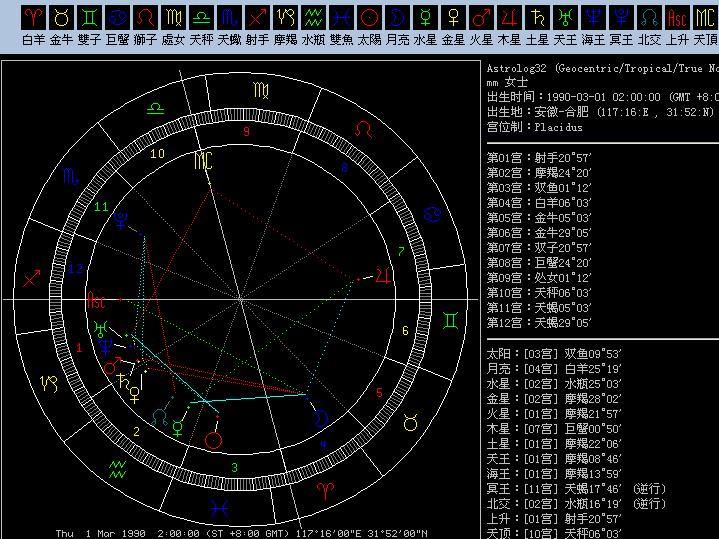Image resolution: width=719 pixels, height=539 pixels.
Task: Click the North Node 北交 legend icon
Action: (649, 17)
